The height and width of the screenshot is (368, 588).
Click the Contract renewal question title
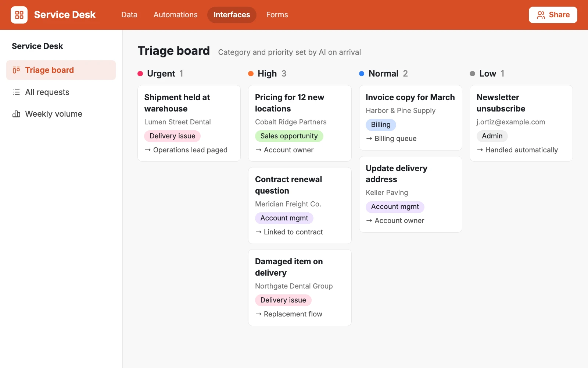click(x=288, y=185)
